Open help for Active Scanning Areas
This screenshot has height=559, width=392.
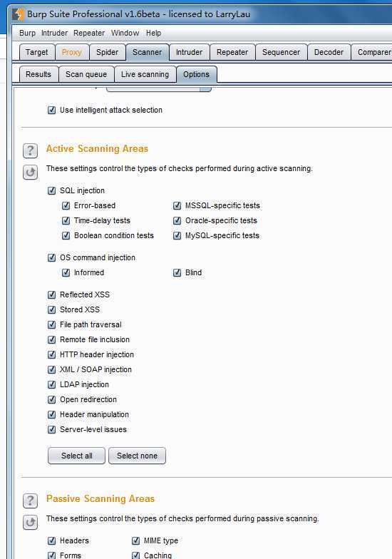pyautogui.click(x=30, y=151)
